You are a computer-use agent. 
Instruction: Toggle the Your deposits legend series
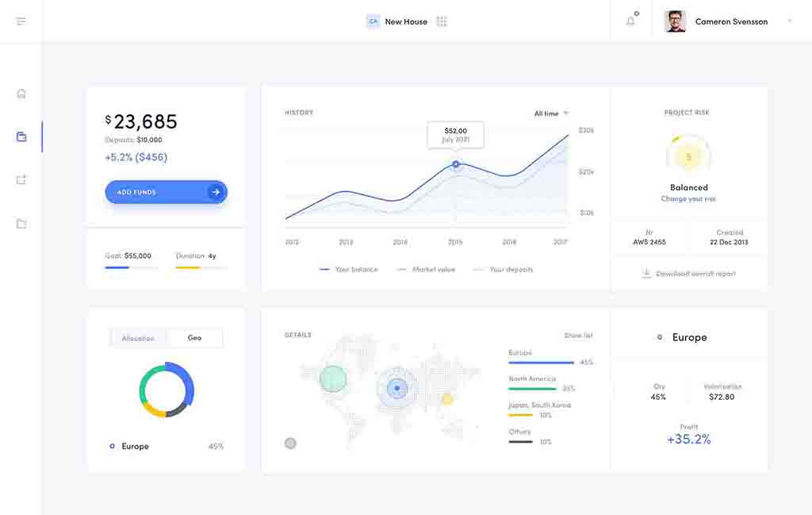click(x=504, y=270)
